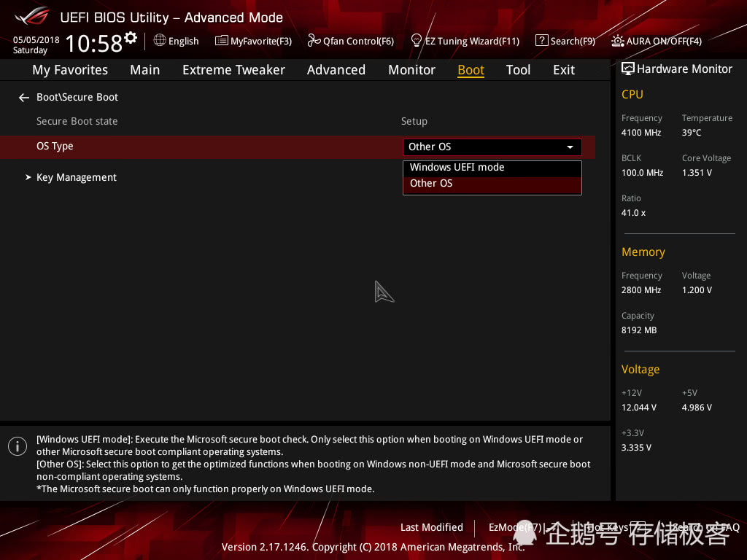The height and width of the screenshot is (560, 747).
Task: Click Last Modified button
Action: point(432,527)
